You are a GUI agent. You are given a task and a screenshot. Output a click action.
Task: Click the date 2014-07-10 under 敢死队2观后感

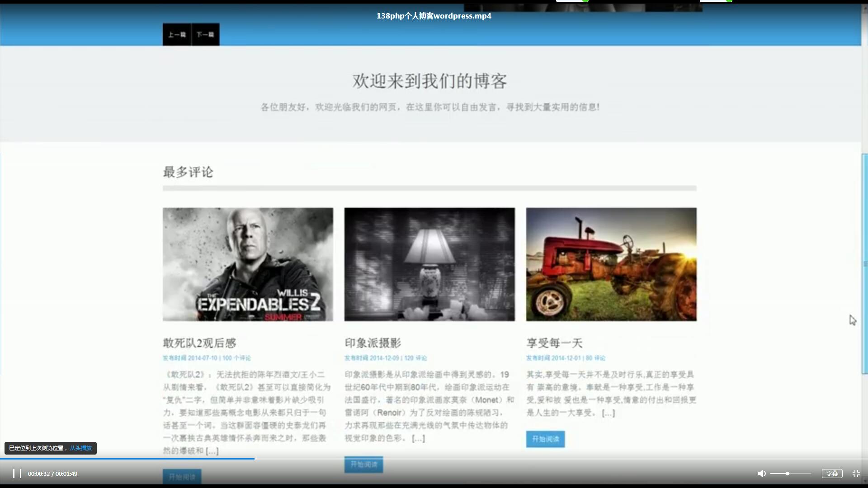coord(203,358)
